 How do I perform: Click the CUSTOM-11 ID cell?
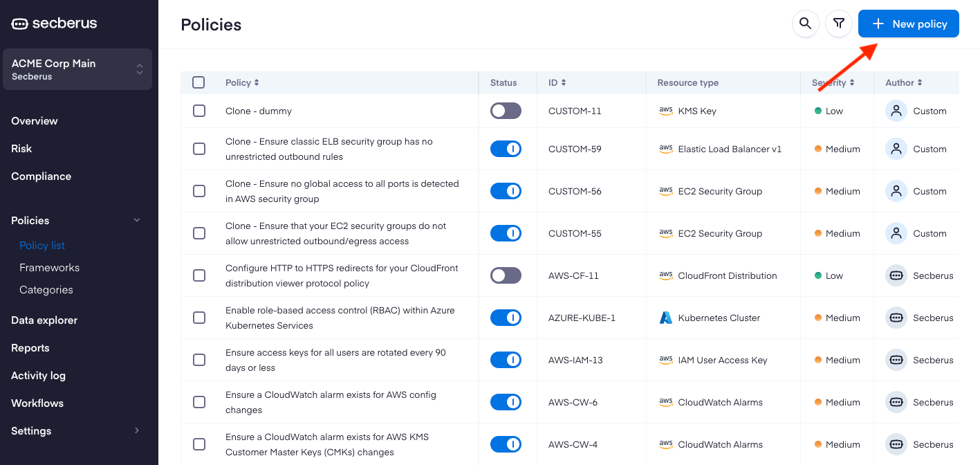(x=575, y=111)
